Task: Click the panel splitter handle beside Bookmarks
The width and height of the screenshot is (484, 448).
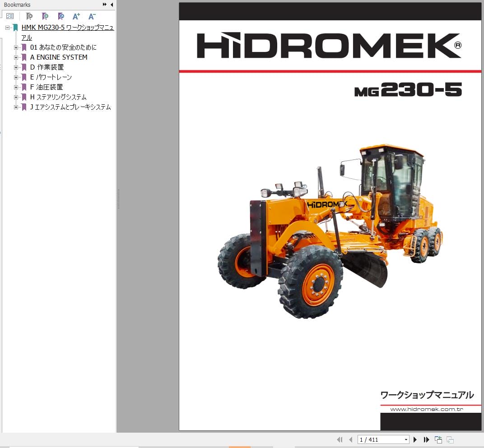Action: (x=118, y=199)
